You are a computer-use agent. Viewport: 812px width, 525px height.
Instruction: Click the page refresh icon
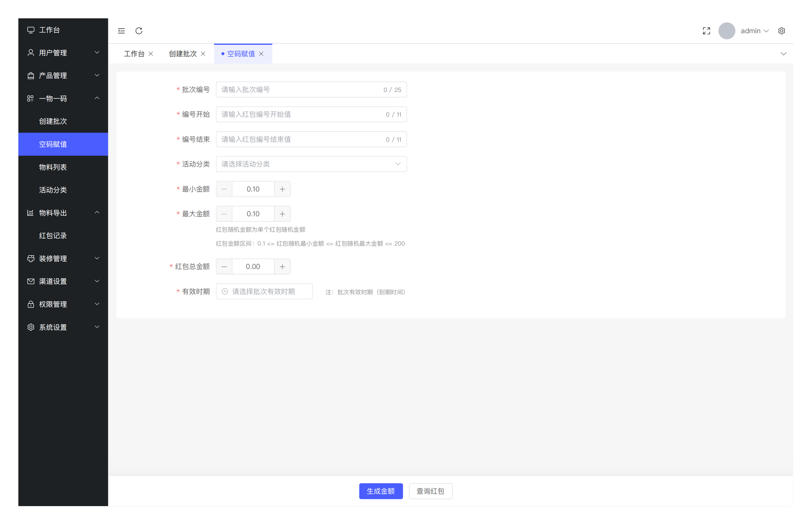[x=139, y=31]
